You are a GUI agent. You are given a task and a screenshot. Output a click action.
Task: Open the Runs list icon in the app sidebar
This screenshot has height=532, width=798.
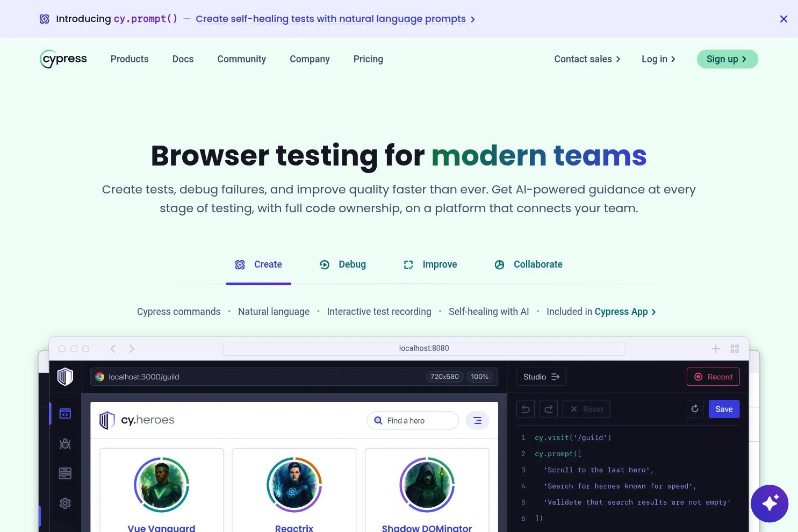pyautogui.click(x=65, y=473)
